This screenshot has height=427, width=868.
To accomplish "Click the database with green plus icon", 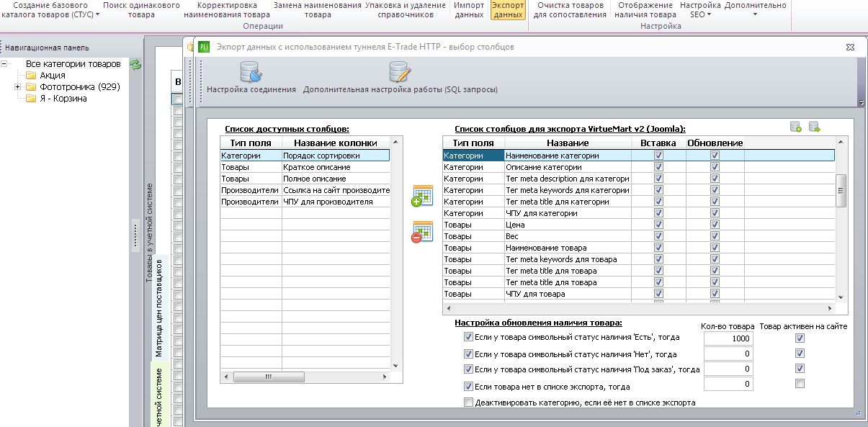I will click(x=796, y=127).
